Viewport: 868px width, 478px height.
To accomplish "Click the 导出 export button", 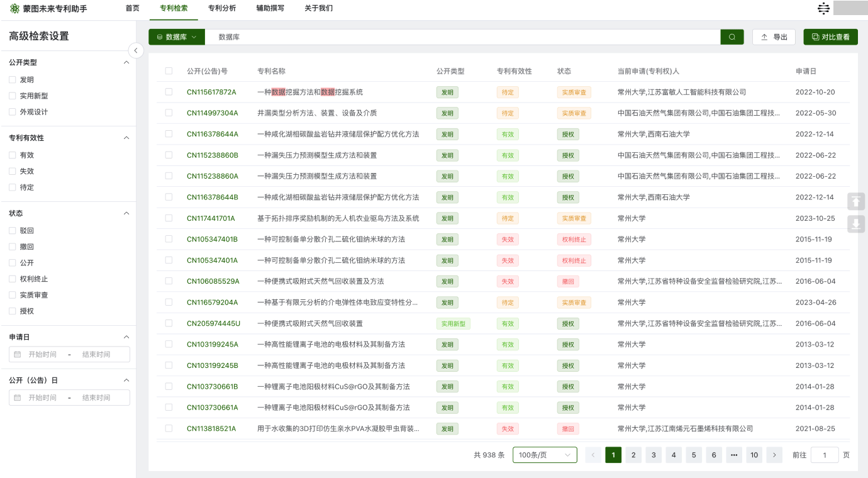I will [x=774, y=37].
